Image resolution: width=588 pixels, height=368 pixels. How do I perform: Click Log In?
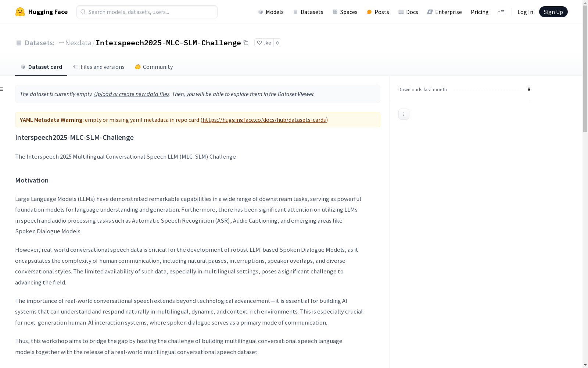point(525,12)
